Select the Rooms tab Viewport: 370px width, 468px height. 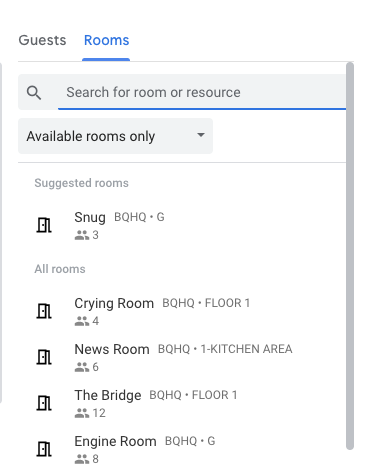click(x=106, y=40)
